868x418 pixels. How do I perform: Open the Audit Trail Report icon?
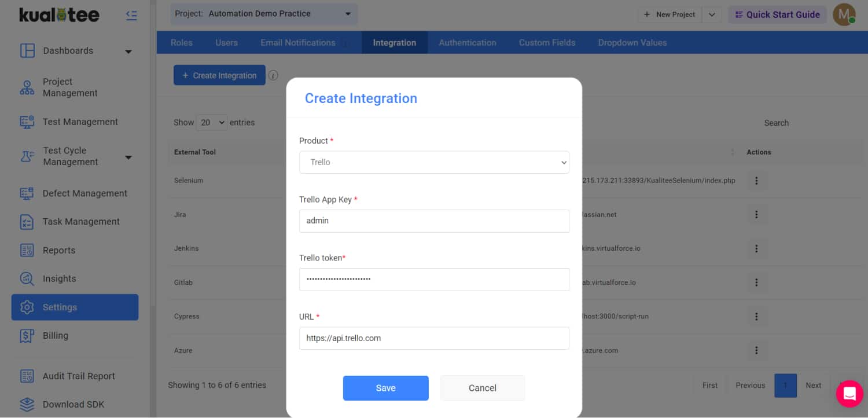[27, 376]
